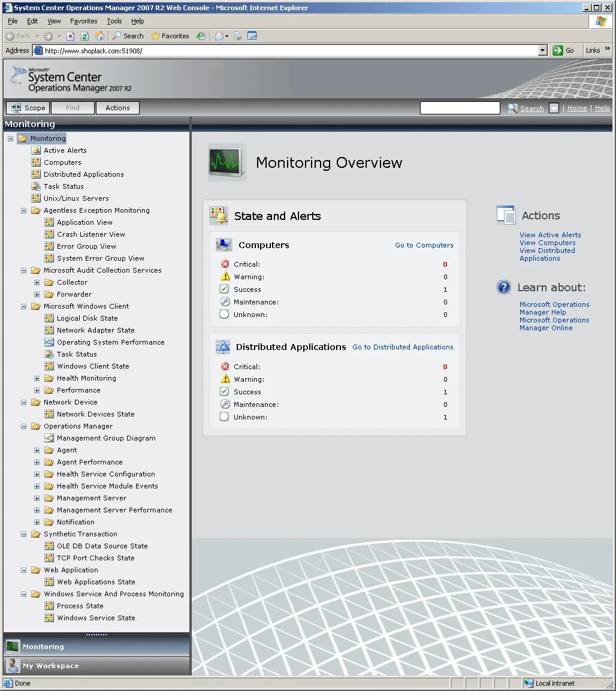Open the Help menu
The width and height of the screenshot is (616, 691).
(137, 21)
